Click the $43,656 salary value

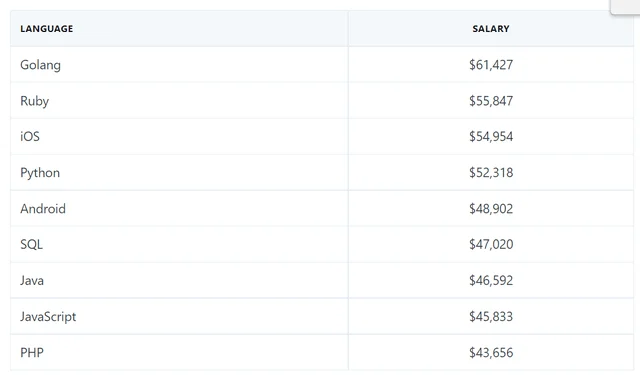tap(491, 353)
